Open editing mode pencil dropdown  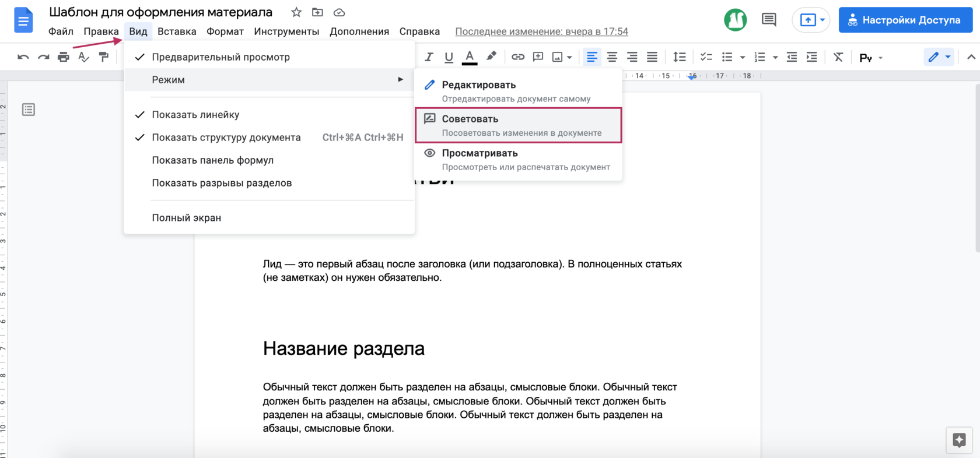coord(939,57)
